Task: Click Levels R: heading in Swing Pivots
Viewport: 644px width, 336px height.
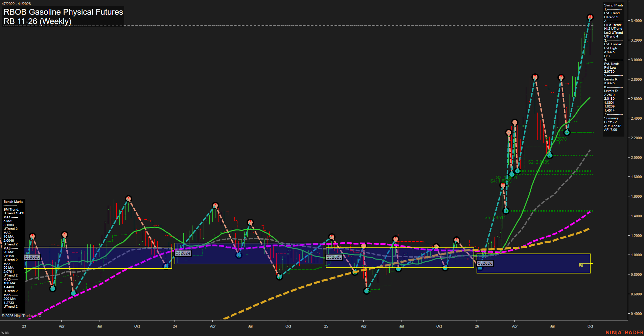Action: [611, 79]
